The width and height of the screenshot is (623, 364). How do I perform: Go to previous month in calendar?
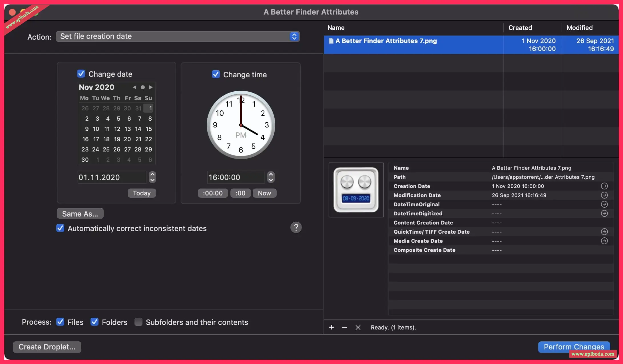(134, 87)
